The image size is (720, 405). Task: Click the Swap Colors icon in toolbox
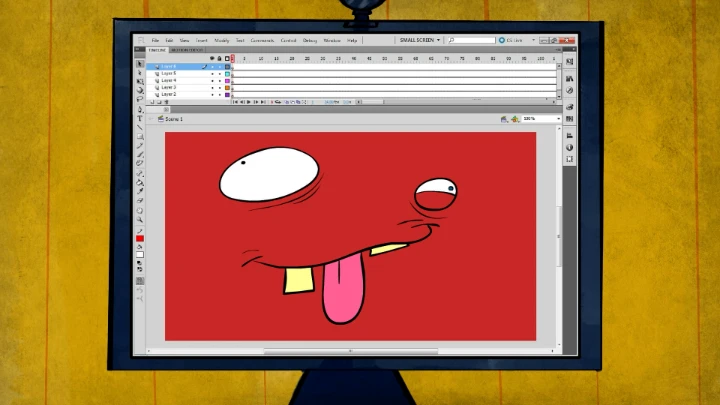pos(140,270)
